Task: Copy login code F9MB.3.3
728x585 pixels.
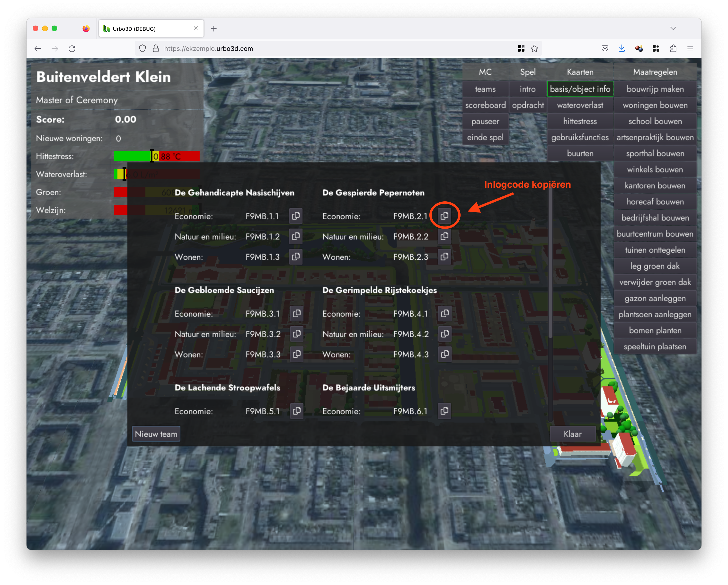Action: [x=297, y=354]
